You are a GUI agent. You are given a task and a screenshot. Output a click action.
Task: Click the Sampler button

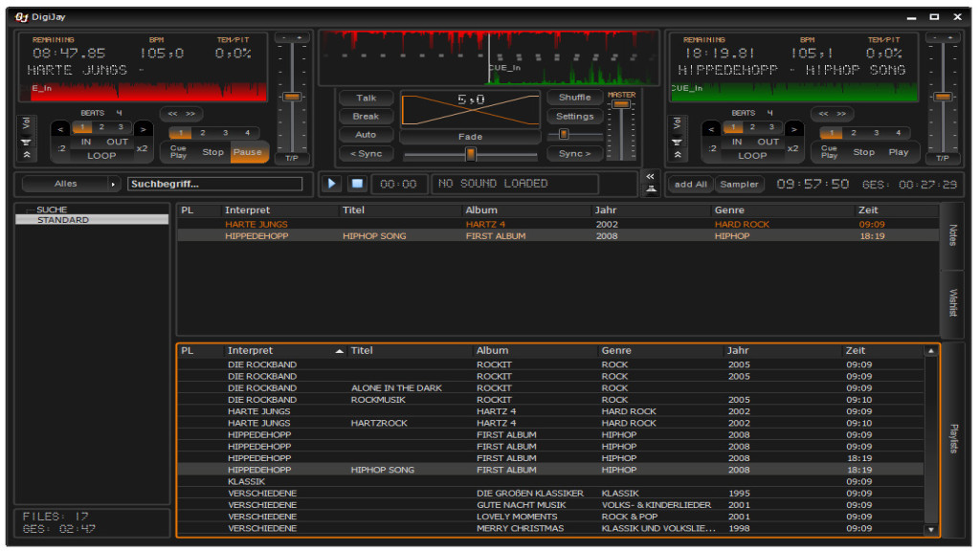pyautogui.click(x=739, y=185)
